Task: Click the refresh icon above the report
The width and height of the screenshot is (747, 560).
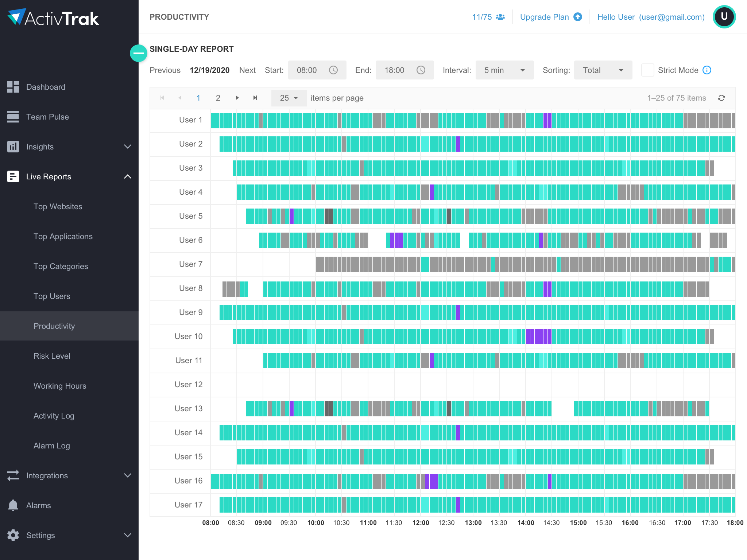Action: [x=722, y=98]
